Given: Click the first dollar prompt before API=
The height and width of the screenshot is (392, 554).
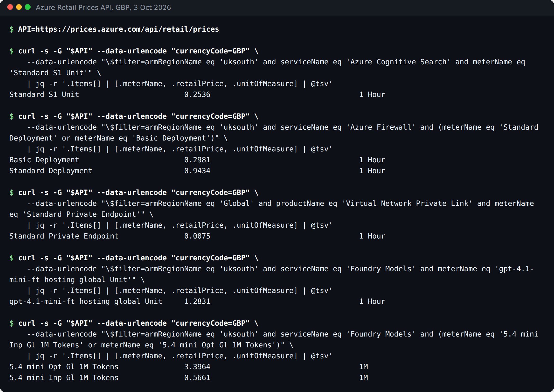Looking at the screenshot, I should click(11, 29).
